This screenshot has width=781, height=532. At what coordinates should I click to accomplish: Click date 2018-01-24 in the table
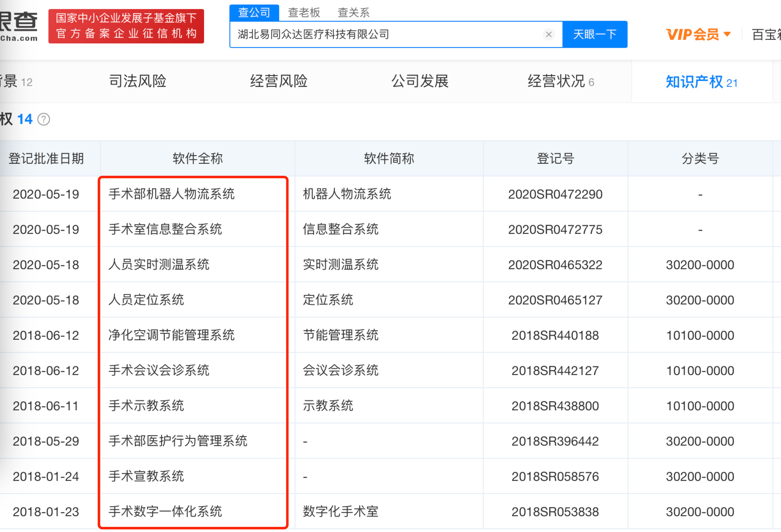point(46,477)
